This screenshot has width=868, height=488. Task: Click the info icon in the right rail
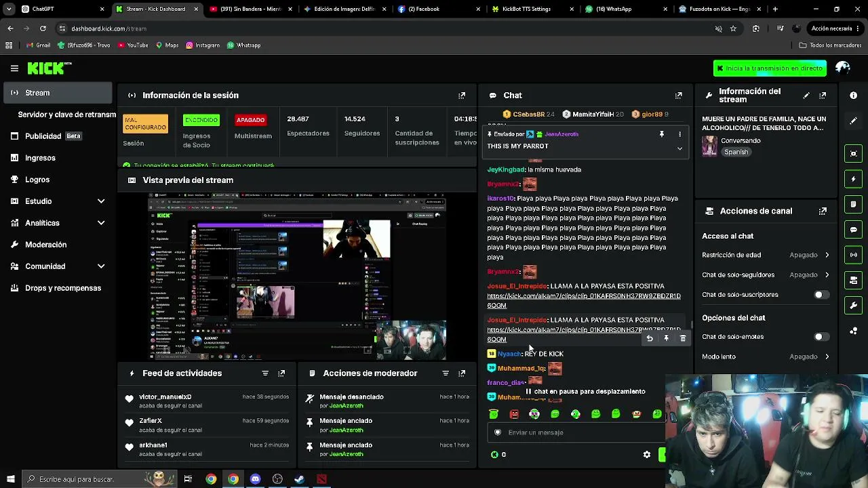[854, 96]
